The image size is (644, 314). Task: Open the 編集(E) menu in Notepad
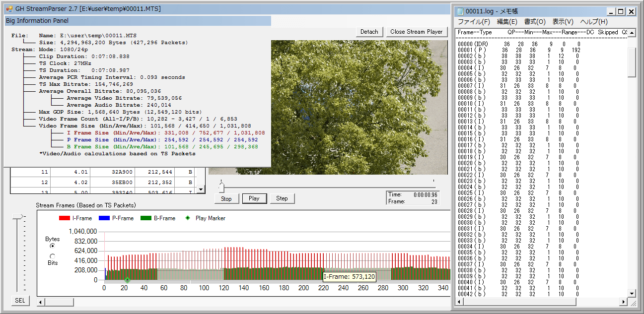507,22
